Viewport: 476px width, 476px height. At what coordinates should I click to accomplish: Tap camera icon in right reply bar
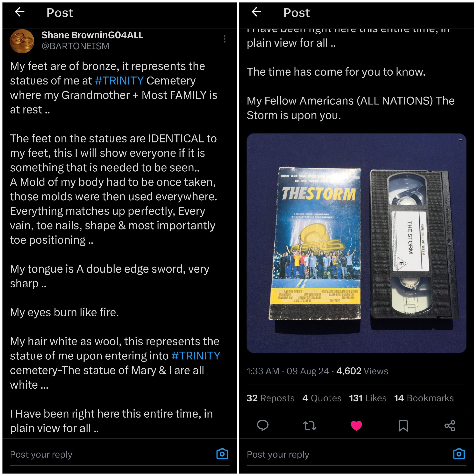[x=459, y=454]
